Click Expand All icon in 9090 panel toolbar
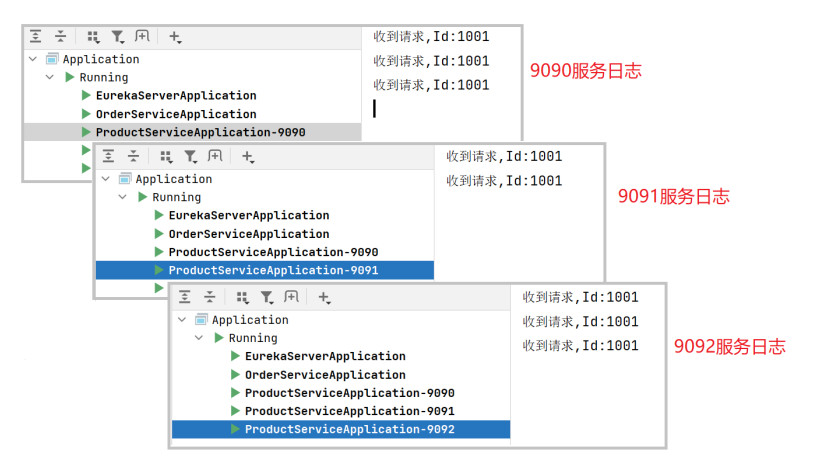Image resolution: width=824 pixels, height=470 pixels. tap(36, 36)
